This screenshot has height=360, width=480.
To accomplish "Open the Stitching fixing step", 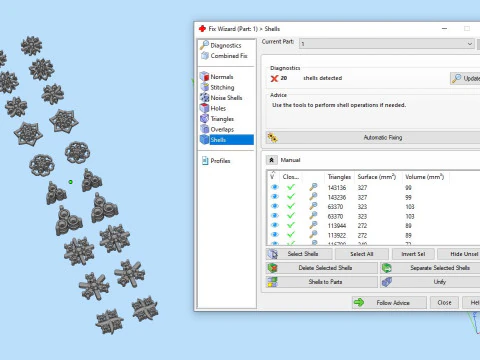I will click(222, 87).
